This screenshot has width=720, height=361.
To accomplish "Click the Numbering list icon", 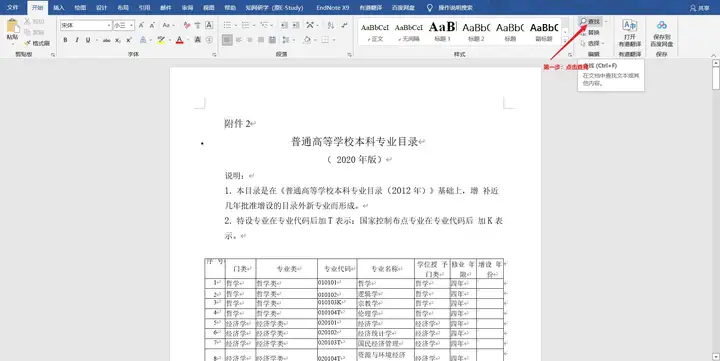I will pos(246,25).
